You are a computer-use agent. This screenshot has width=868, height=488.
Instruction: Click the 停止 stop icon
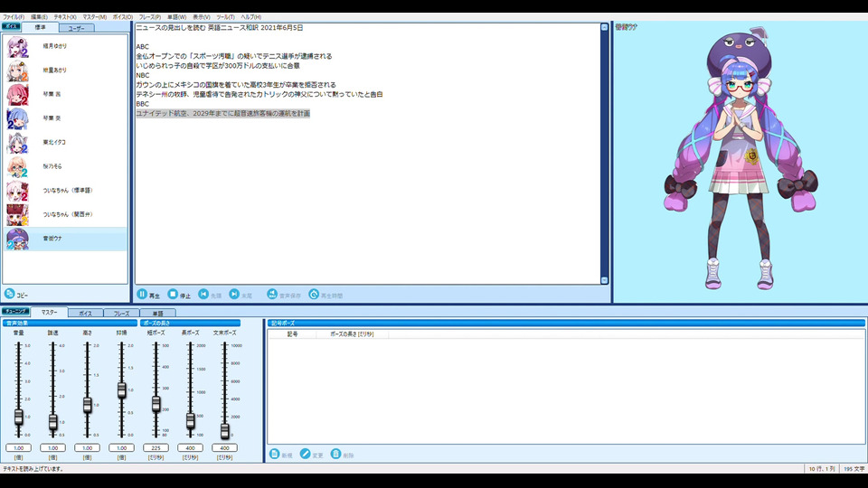(x=173, y=295)
